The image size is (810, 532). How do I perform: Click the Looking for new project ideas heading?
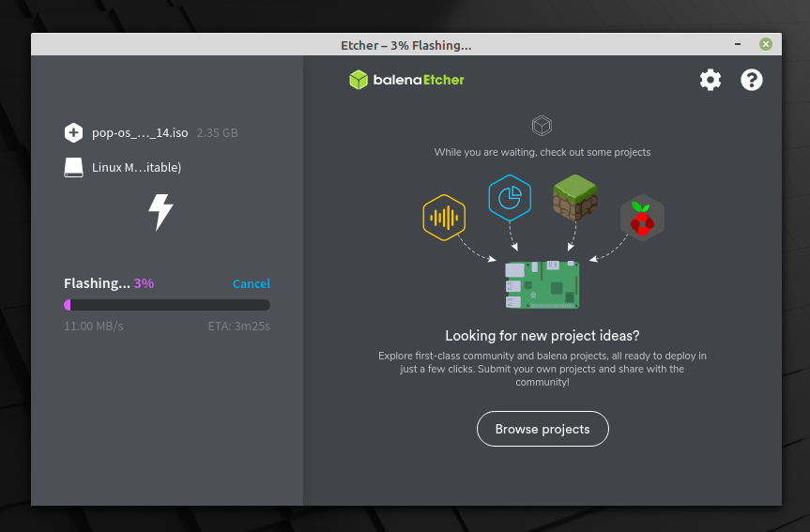coord(543,336)
